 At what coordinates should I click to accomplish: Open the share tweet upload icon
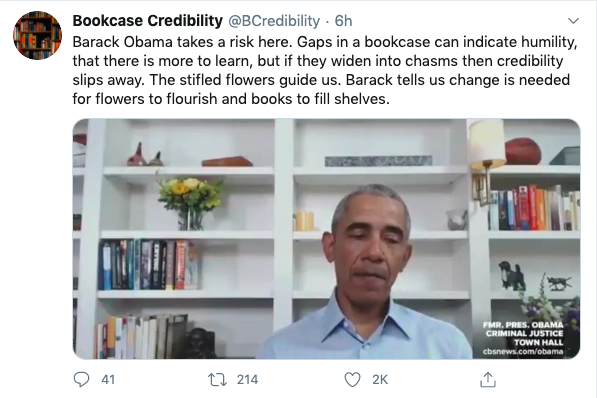[488, 379]
